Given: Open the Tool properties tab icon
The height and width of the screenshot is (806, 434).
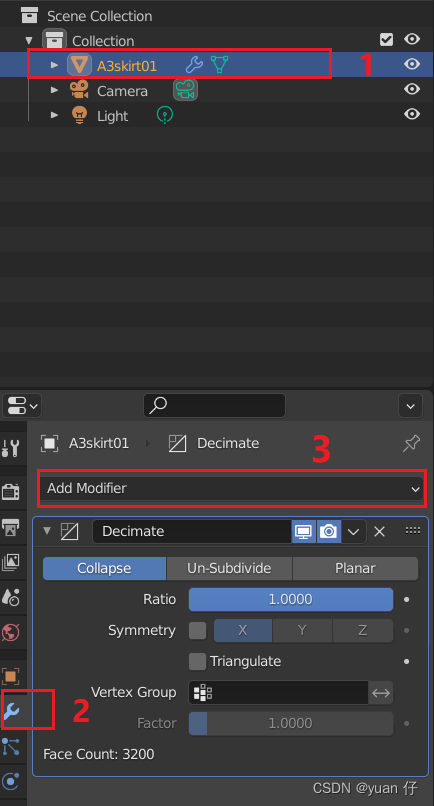Looking at the screenshot, I should pyautogui.click(x=11, y=448).
